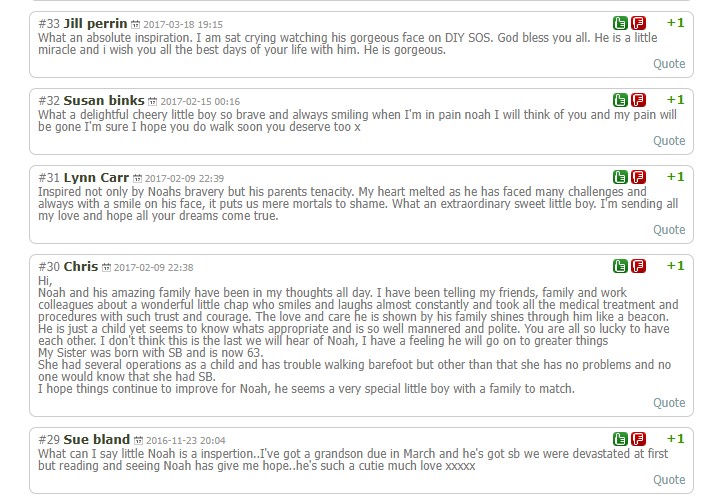
Task: Quote Jill perrin's comment
Action: coord(669,63)
